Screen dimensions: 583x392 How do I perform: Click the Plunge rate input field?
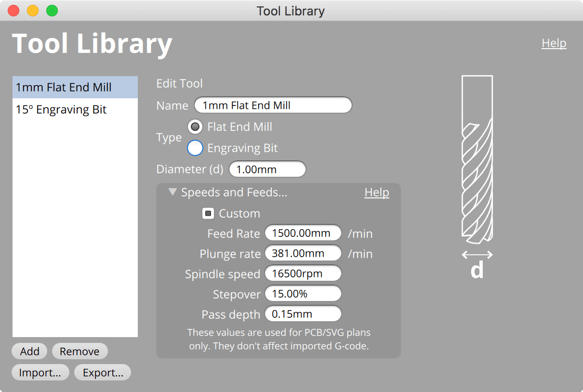tap(303, 254)
